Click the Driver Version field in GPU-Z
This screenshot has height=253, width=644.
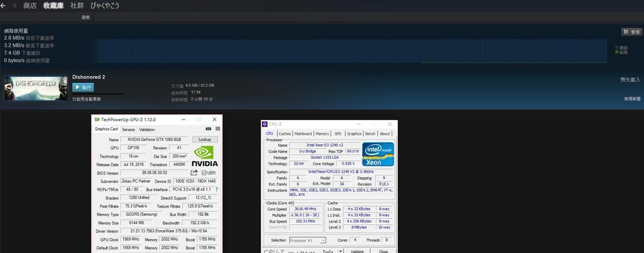169,231
